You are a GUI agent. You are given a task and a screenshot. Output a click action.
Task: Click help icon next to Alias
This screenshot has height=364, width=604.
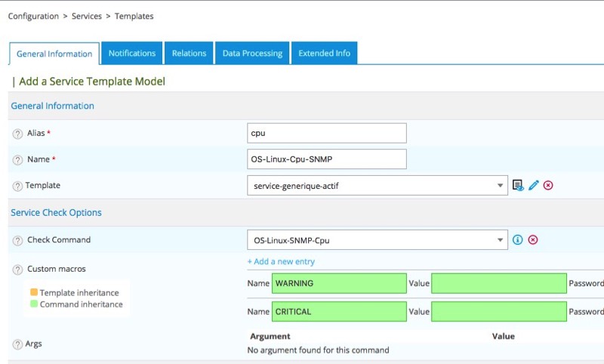click(x=17, y=134)
